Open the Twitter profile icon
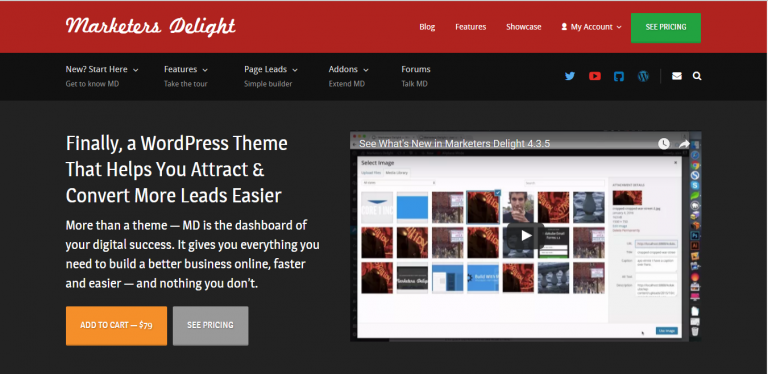This screenshot has width=768, height=374. (570, 76)
